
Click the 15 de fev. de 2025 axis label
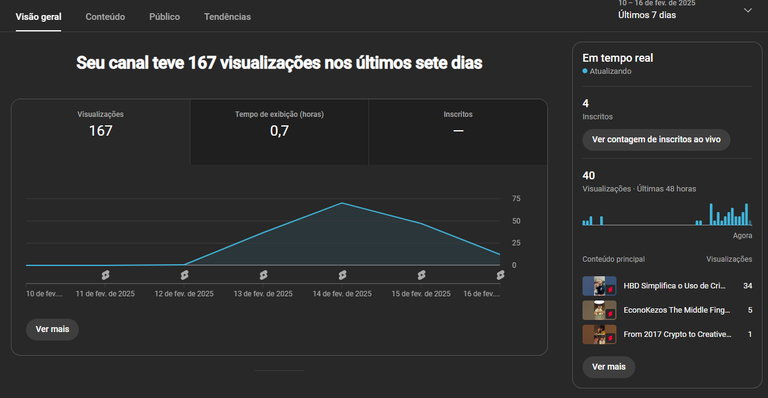[x=421, y=294]
